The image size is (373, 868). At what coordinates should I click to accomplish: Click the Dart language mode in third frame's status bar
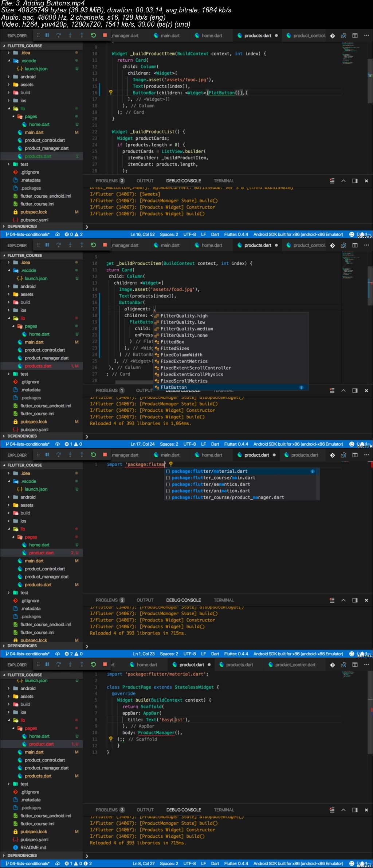[215, 654]
